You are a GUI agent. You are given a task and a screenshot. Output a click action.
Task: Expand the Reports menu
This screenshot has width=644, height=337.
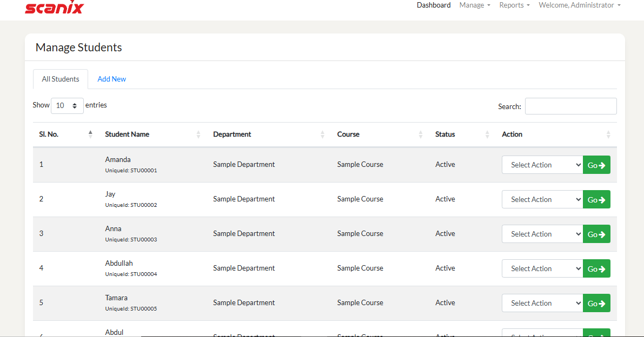pyautogui.click(x=514, y=5)
